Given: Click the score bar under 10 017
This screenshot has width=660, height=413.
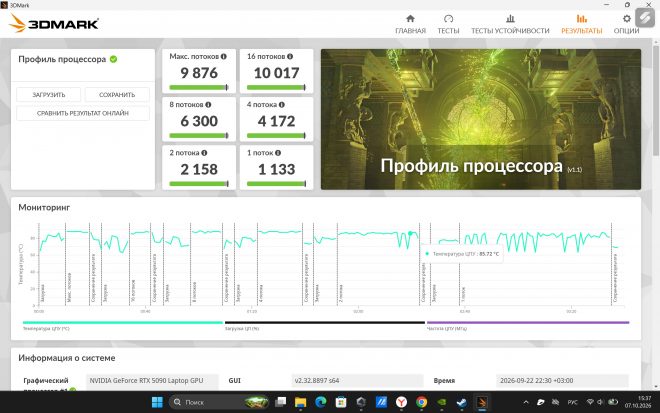Looking at the screenshot, I should (276, 87).
